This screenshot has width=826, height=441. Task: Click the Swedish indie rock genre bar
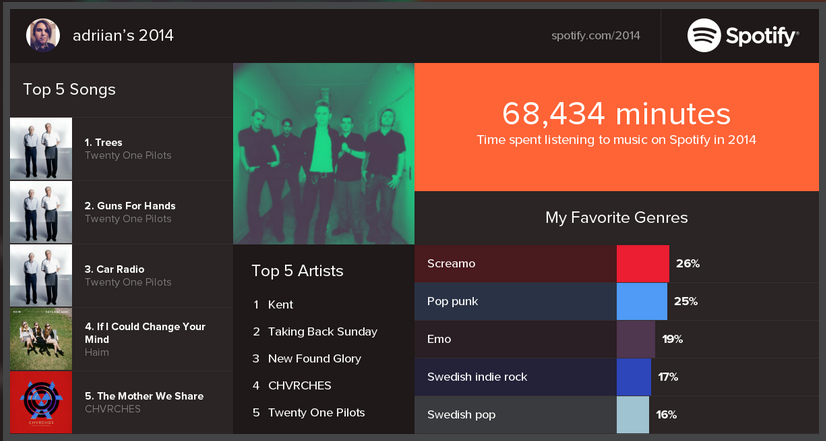633,377
